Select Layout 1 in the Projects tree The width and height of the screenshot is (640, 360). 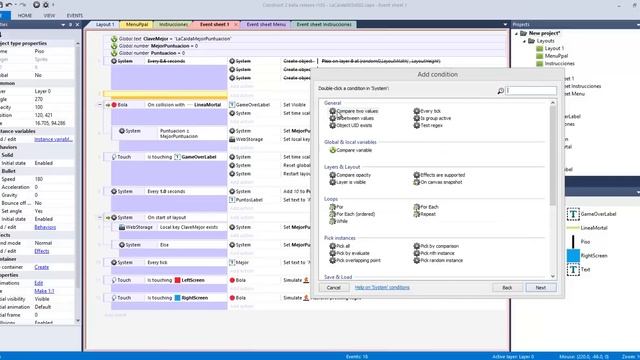click(554, 48)
